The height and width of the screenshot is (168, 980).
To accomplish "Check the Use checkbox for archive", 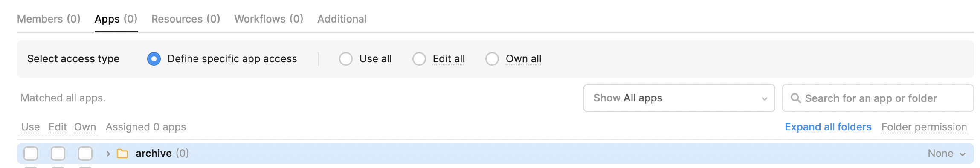I will click(x=31, y=154).
